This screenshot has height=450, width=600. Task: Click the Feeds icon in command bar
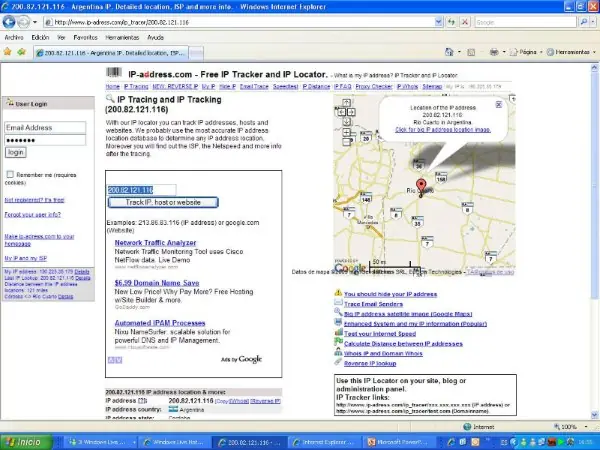click(471, 52)
